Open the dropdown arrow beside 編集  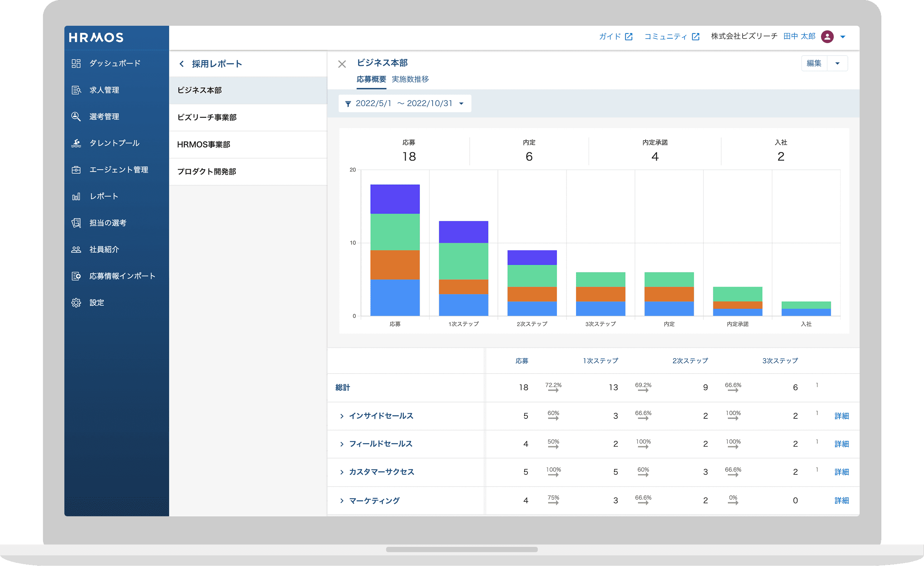click(x=837, y=63)
